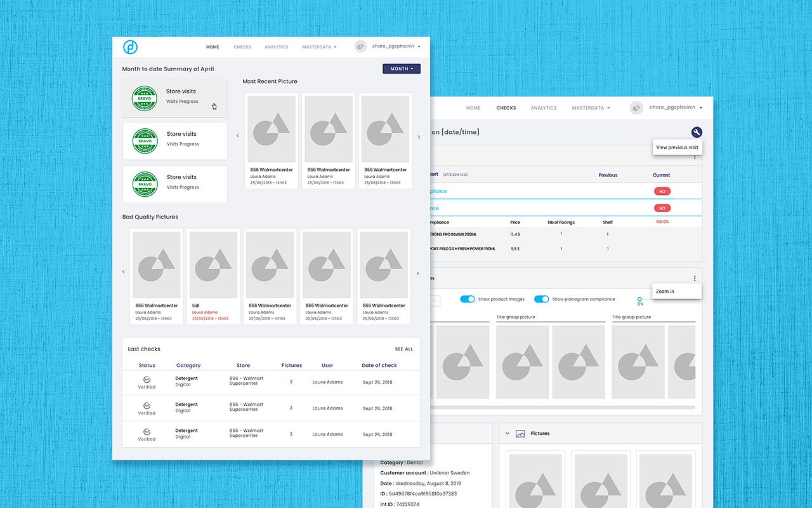
Task: Click the User column header
Action: click(327, 366)
